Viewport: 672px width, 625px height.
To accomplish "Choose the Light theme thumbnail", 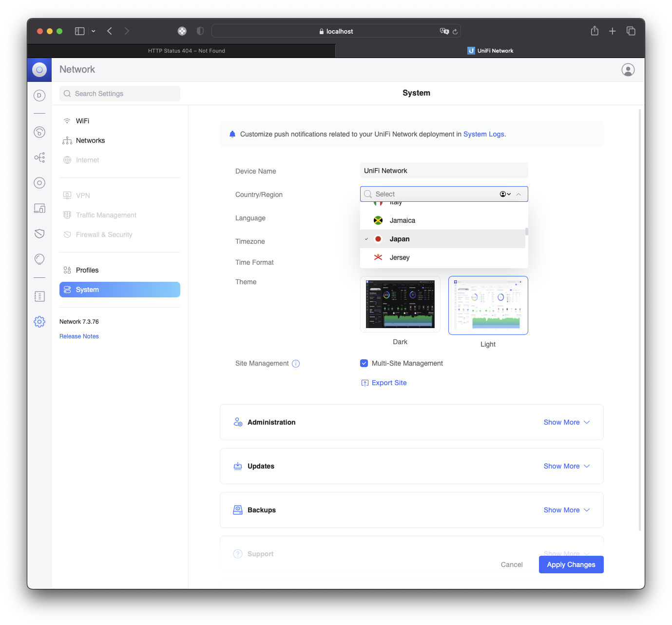I will pos(488,305).
